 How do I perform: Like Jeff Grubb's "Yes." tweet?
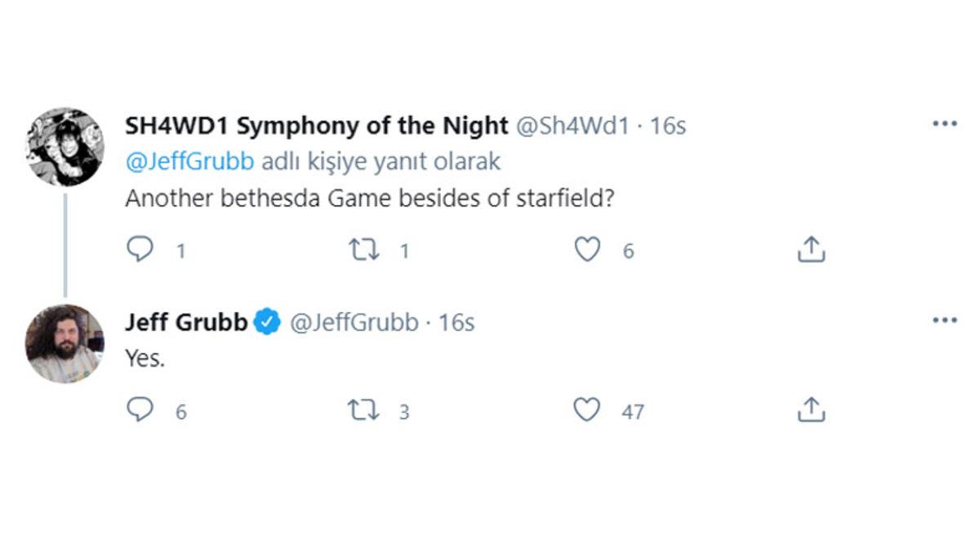point(586,410)
